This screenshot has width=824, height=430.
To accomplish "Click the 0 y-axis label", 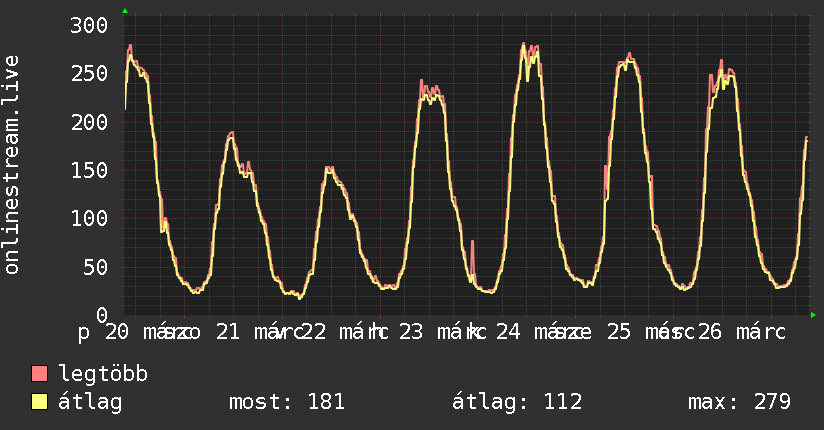I will pyautogui.click(x=102, y=315).
